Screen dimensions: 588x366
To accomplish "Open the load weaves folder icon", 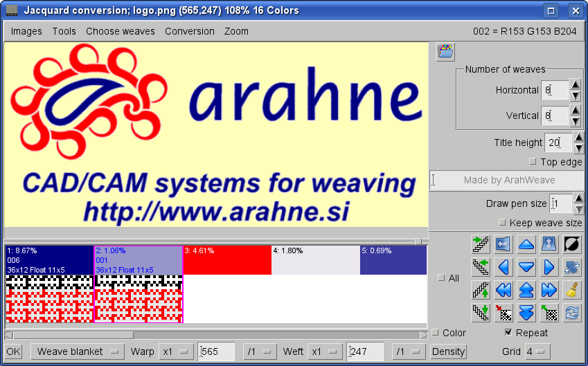I will click(445, 52).
